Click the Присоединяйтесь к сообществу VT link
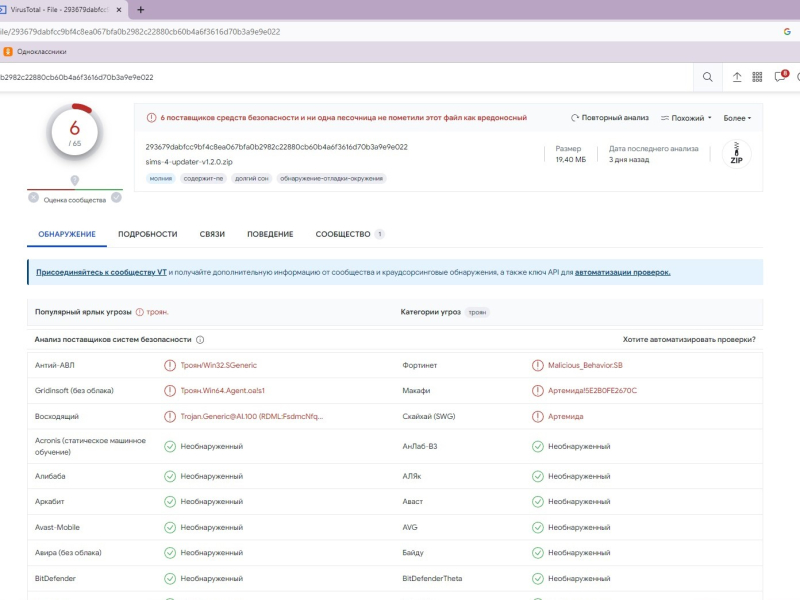The image size is (800, 600). coord(101,272)
